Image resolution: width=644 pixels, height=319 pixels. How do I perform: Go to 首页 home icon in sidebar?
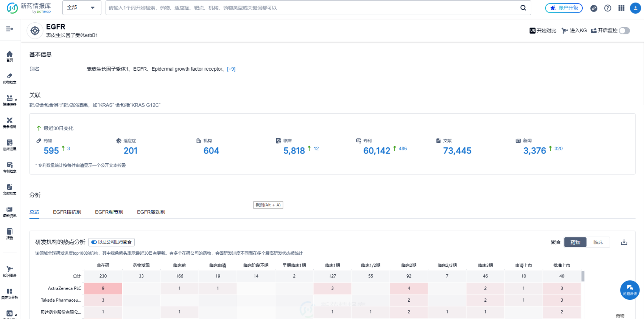(x=9, y=56)
